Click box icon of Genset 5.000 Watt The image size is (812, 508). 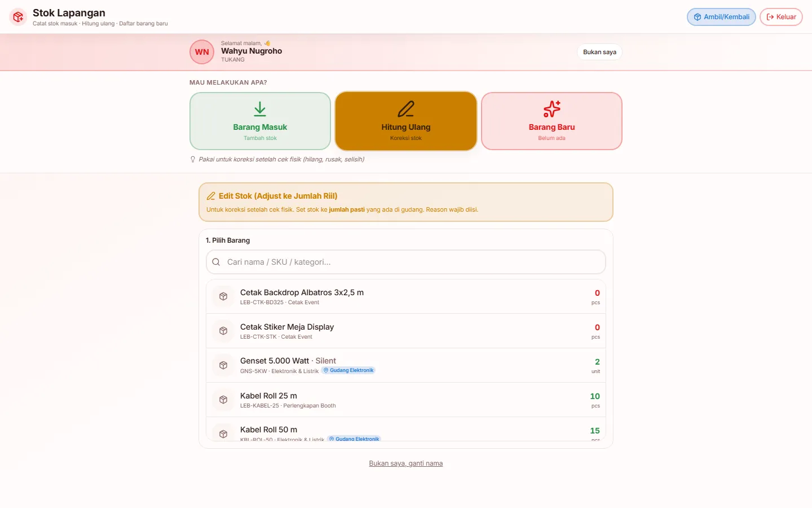pos(223,365)
